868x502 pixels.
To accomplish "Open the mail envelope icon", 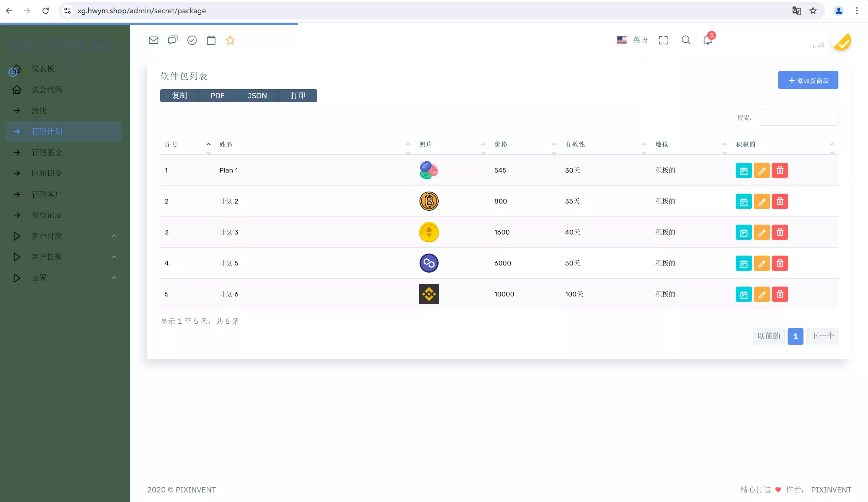I will point(153,41).
